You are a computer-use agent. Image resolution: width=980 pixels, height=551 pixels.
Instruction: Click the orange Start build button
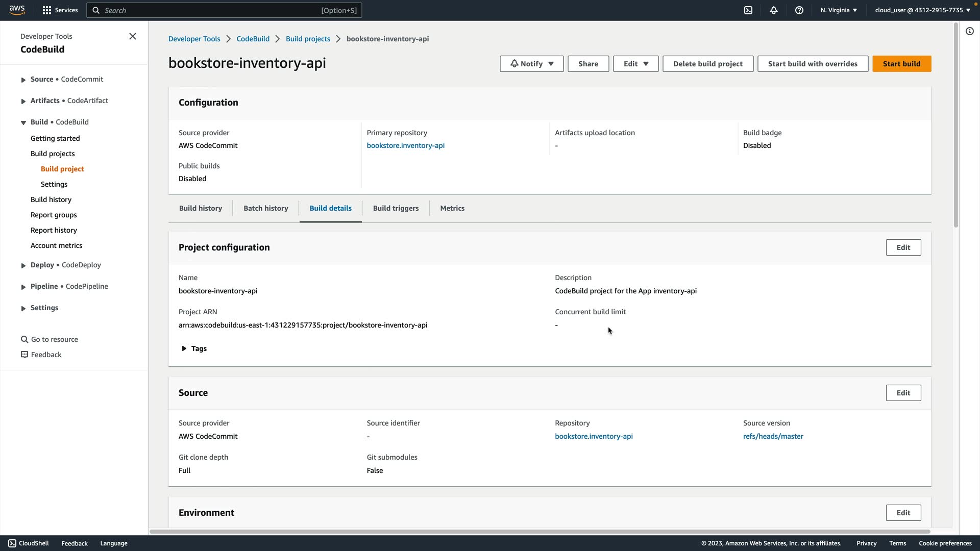point(901,64)
